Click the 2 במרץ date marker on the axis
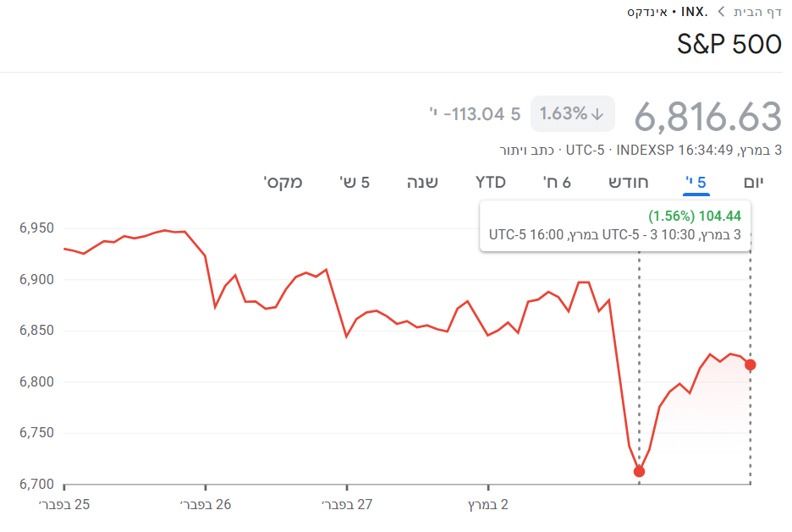 click(x=488, y=505)
